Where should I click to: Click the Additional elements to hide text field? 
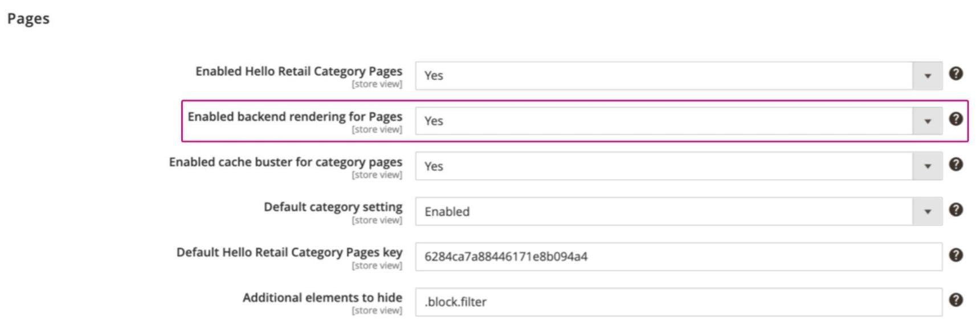678,302
